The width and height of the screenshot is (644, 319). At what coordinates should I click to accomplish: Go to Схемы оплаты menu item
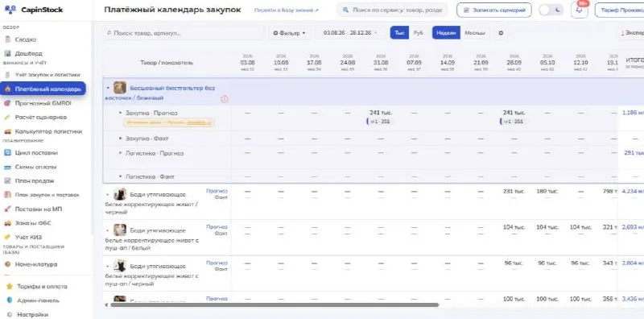(x=35, y=167)
